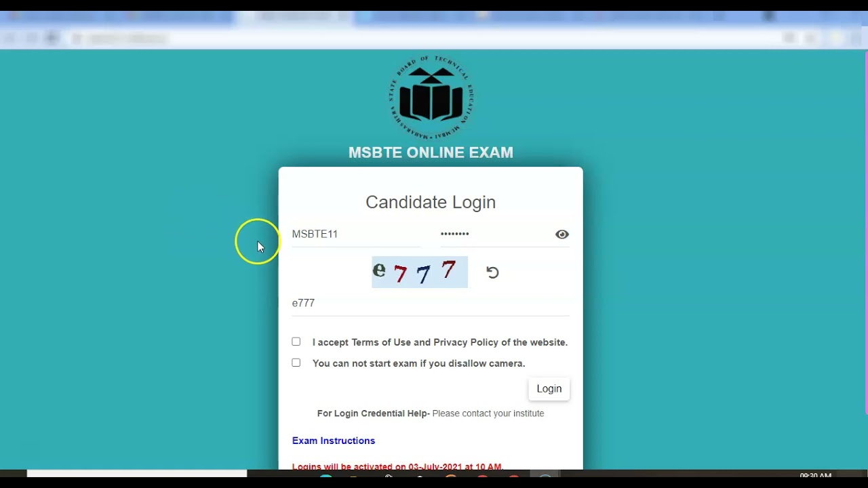Screen dimensions: 868x488
Task: Click the MSBTE logo emblem
Action: coord(431,98)
